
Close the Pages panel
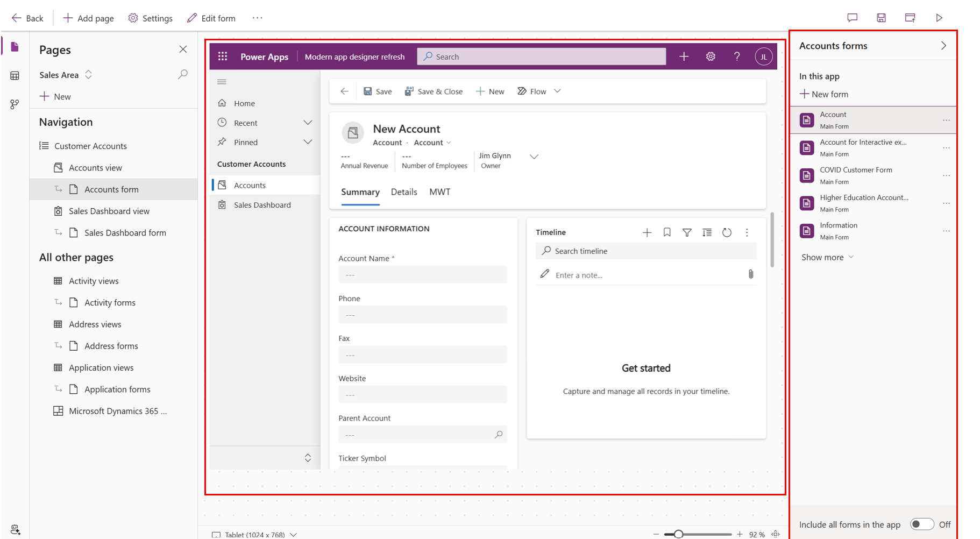183,49
